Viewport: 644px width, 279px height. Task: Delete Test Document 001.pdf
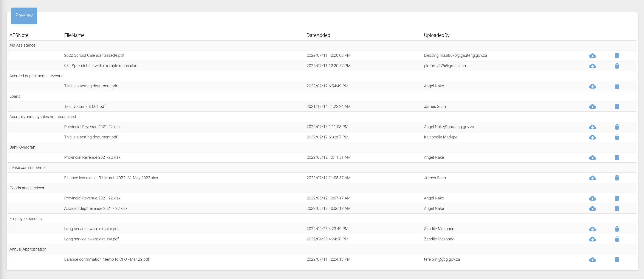pyautogui.click(x=617, y=107)
